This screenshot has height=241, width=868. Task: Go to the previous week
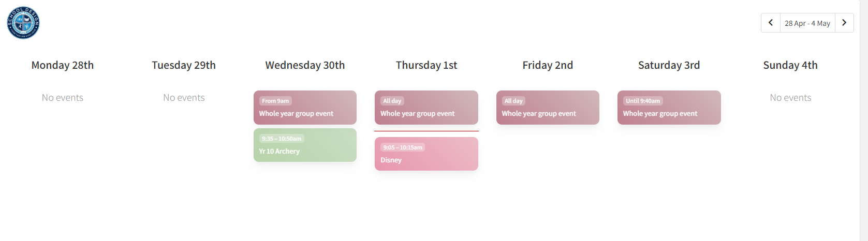[x=770, y=23]
